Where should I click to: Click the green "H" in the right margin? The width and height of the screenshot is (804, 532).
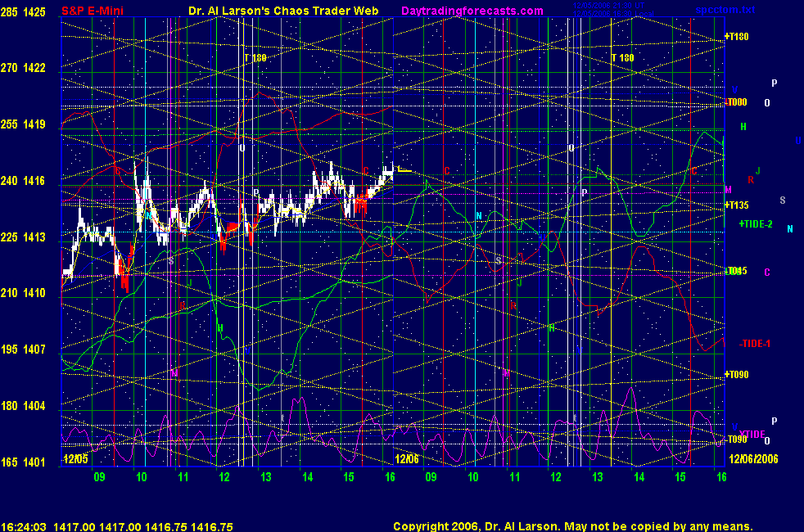(x=743, y=127)
